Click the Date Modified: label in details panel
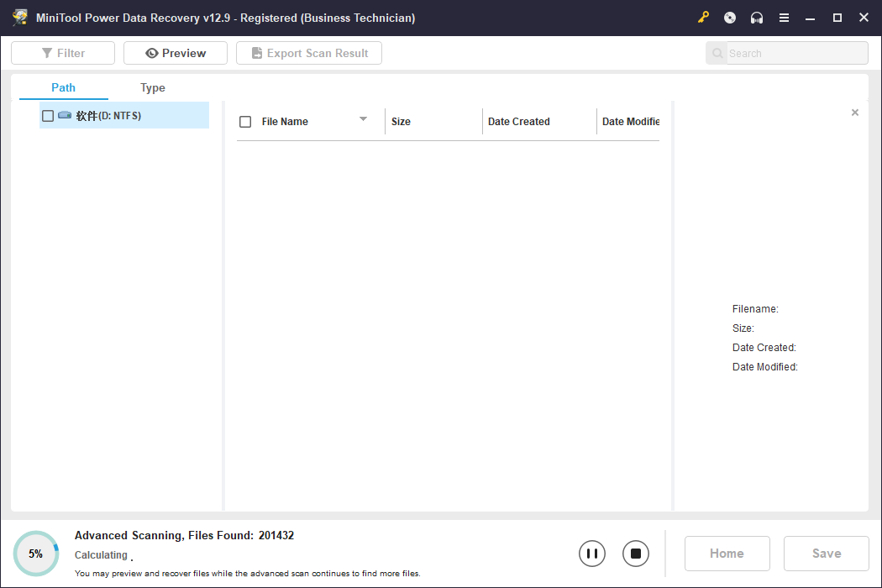 (764, 367)
